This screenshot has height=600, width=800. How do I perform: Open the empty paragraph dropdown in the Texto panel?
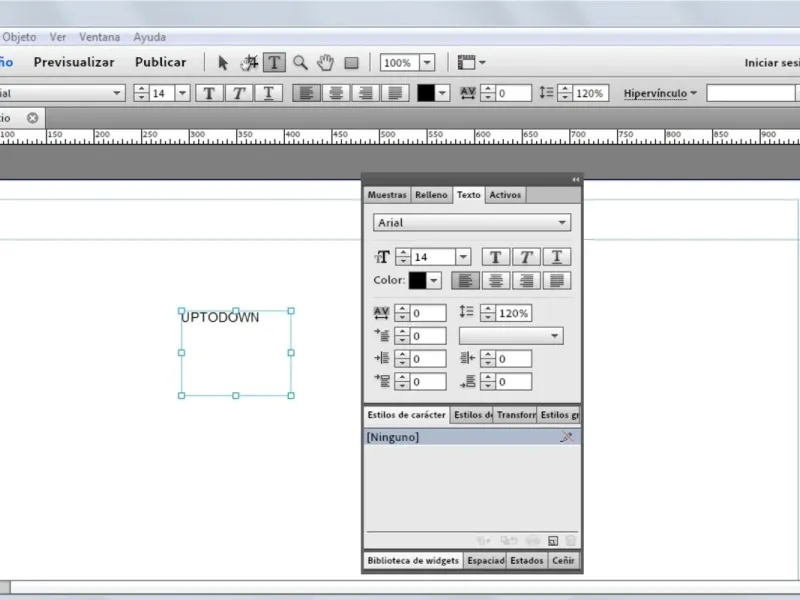[511, 336]
